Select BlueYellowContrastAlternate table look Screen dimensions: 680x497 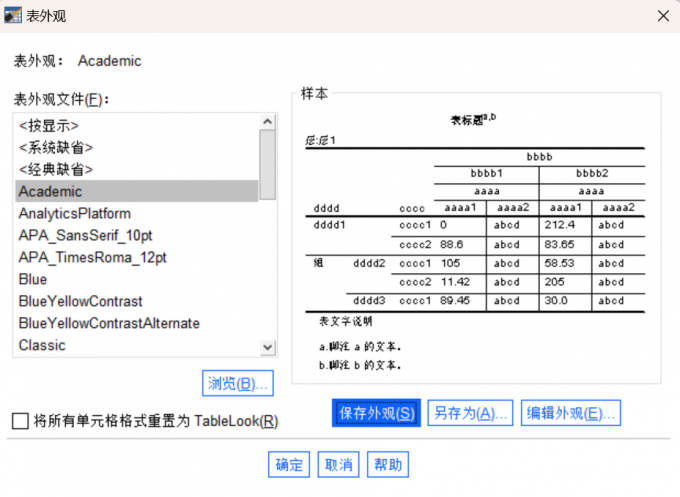(x=137, y=323)
